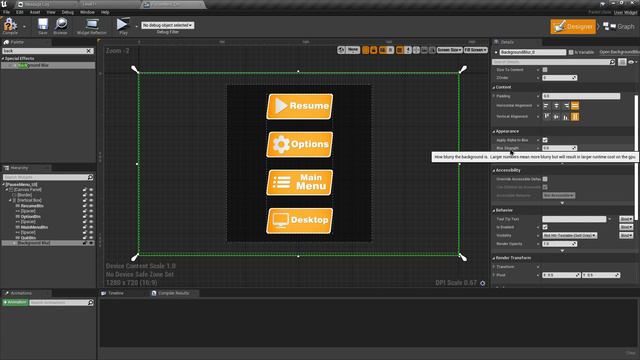Collapse Canvas Panel hierarchy node
This screenshot has height=360, width=640.
(7, 190)
